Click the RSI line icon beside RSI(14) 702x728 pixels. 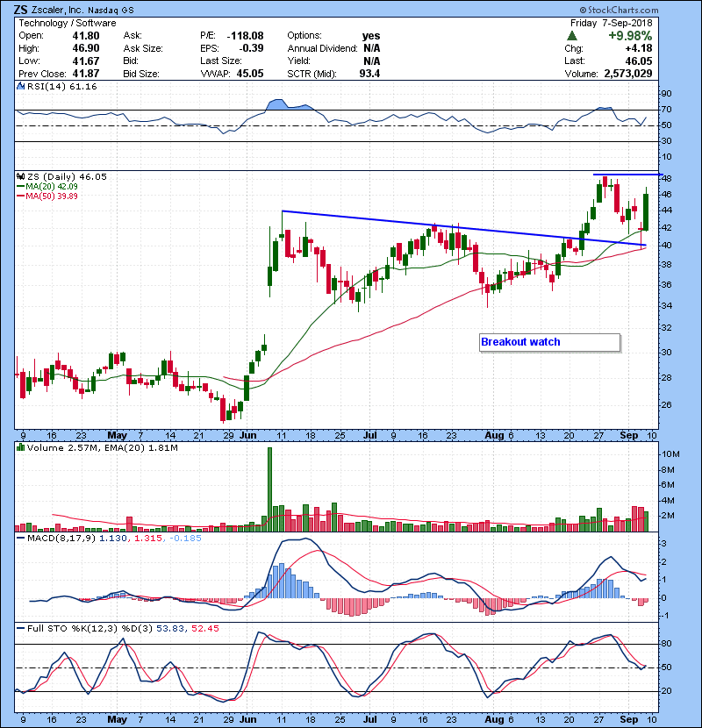(x=20, y=86)
